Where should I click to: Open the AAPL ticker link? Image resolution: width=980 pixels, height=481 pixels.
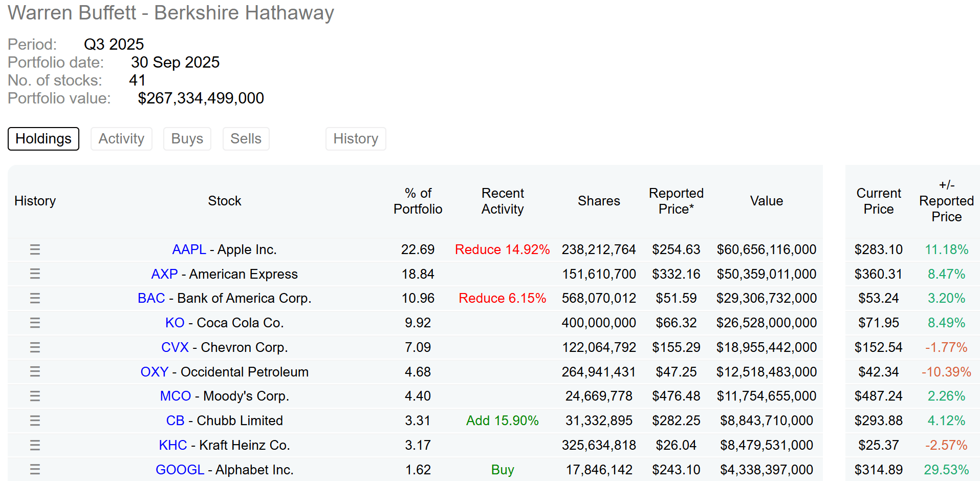(x=189, y=249)
